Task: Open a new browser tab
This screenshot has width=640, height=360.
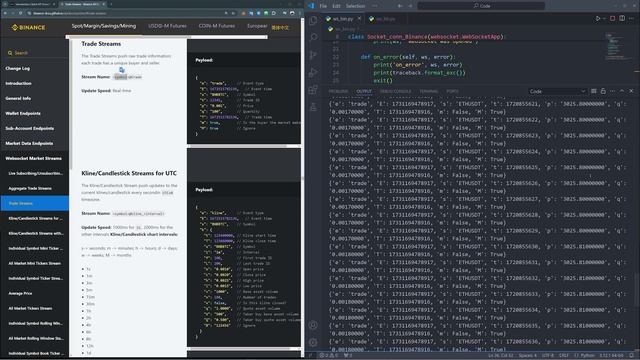Action: tap(111, 4)
